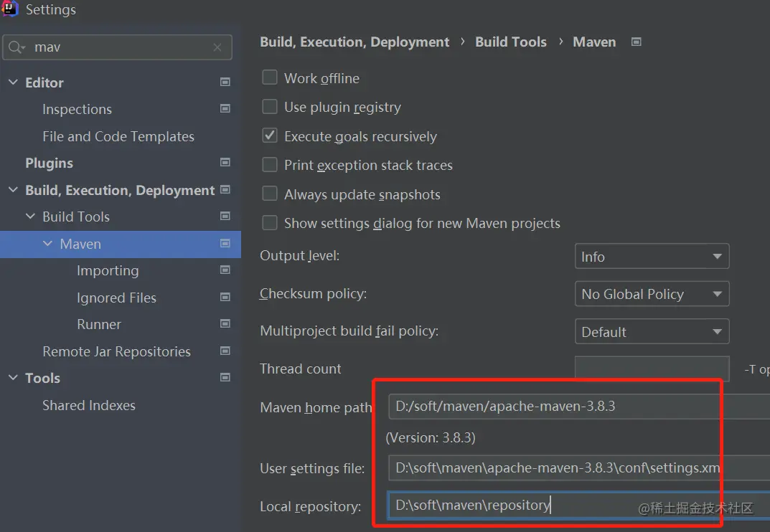Click the search magnifier history icon
770x532 pixels.
point(17,47)
